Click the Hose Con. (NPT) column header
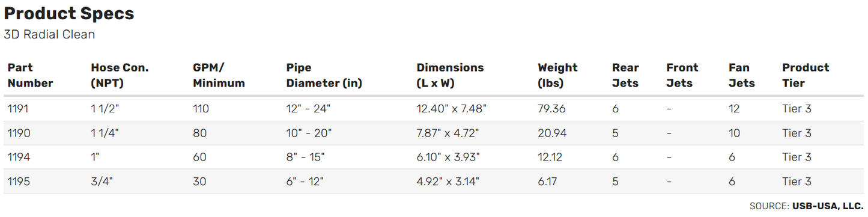 pyautogui.click(x=120, y=75)
